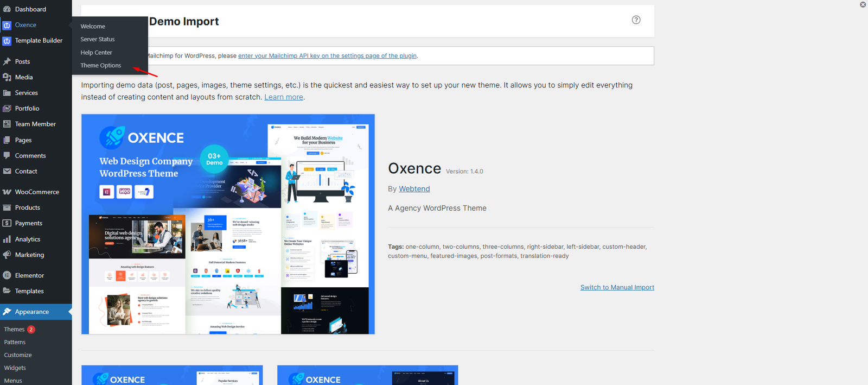Dismiss overlay with top-right close icon
This screenshot has height=385, width=868.
tap(863, 4)
